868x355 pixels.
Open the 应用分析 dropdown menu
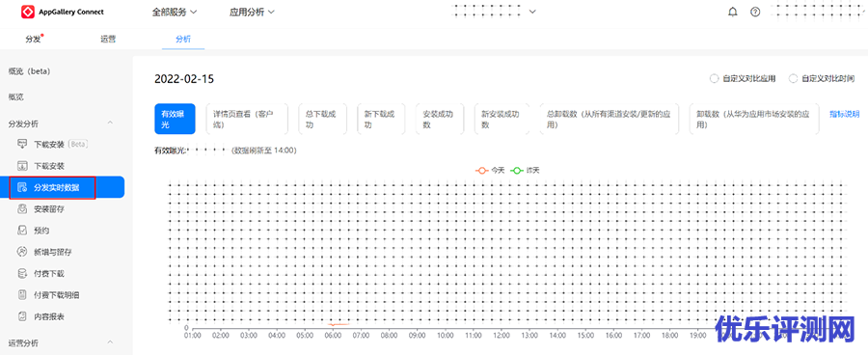click(x=252, y=12)
